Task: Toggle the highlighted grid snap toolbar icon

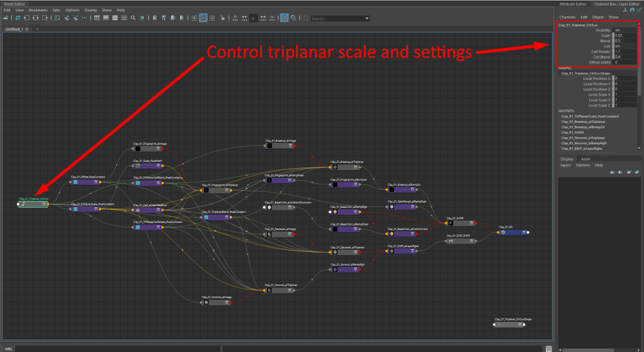Action: tap(285, 18)
